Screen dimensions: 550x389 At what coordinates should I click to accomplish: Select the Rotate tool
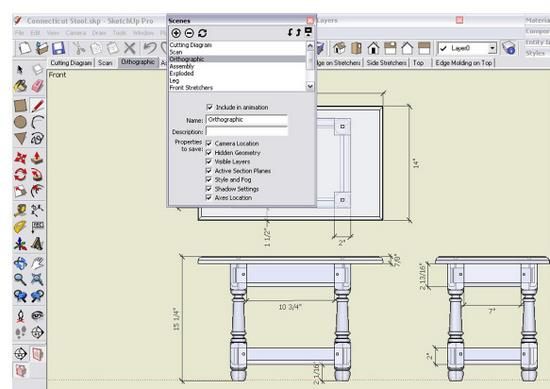20,174
